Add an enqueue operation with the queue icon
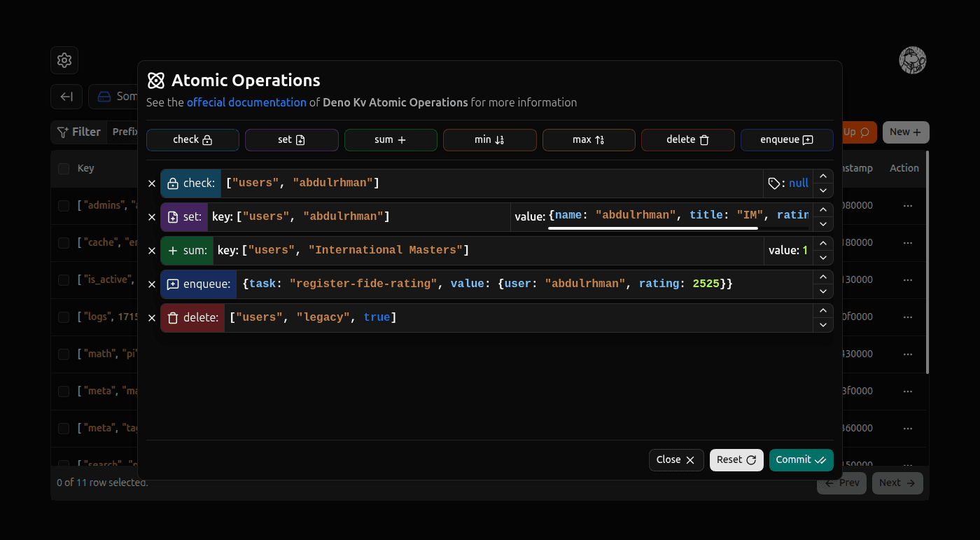The image size is (980, 540). click(x=787, y=139)
